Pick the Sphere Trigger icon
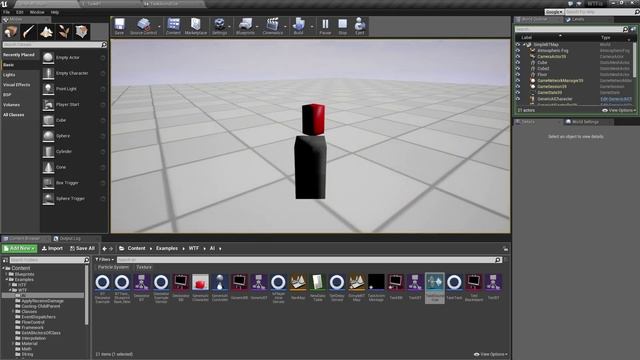Image resolution: width=640 pixels, height=360 pixels. [48, 199]
